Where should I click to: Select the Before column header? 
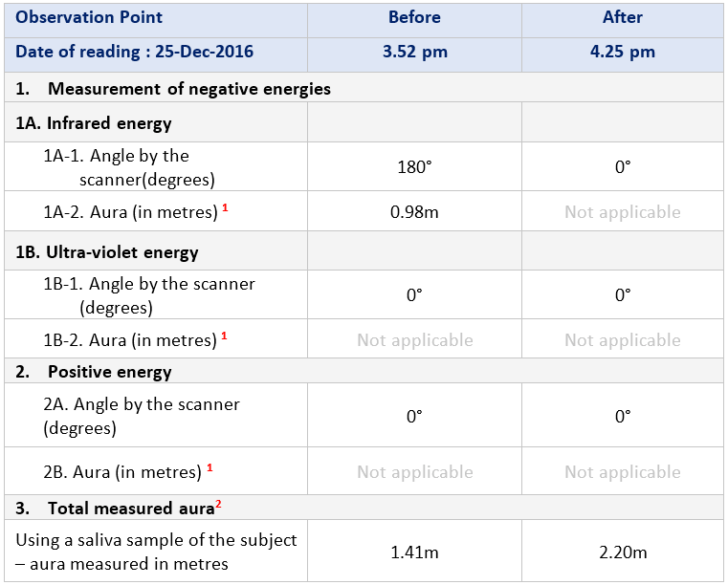(x=414, y=17)
